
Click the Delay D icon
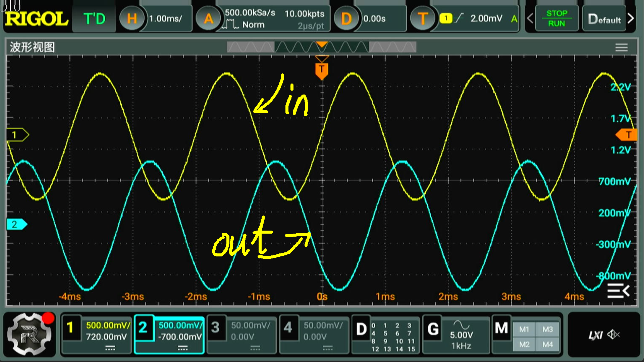[346, 19]
